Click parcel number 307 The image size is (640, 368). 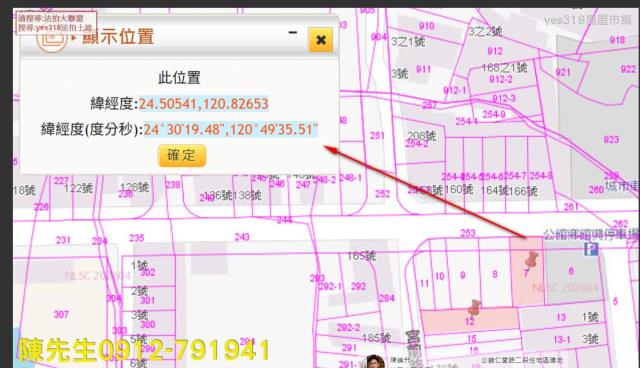tap(61, 315)
